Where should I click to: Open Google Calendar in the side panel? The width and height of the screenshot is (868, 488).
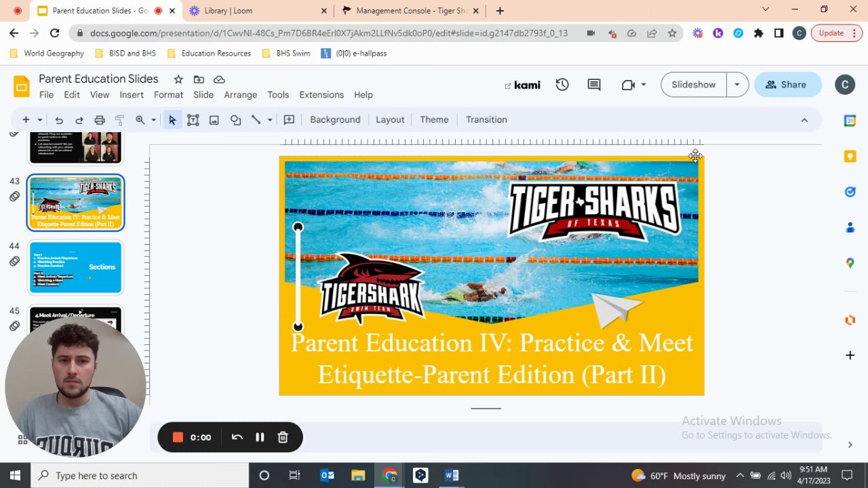pyautogui.click(x=850, y=121)
